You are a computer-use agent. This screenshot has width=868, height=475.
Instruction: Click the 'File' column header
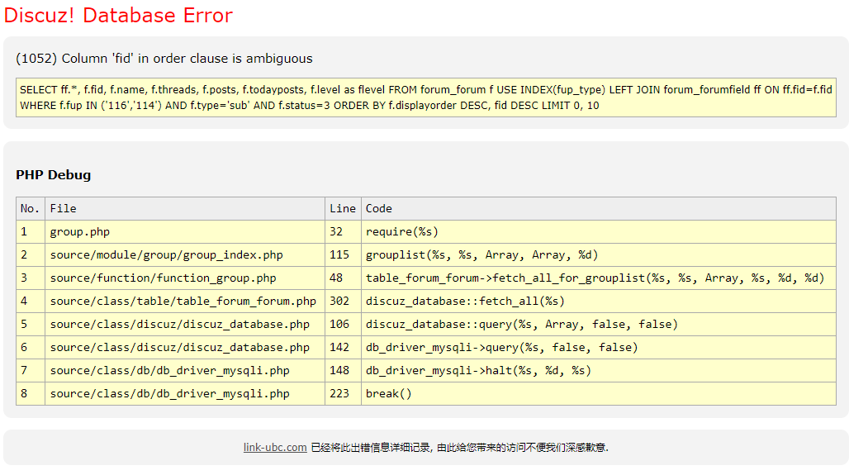pos(64,208)
